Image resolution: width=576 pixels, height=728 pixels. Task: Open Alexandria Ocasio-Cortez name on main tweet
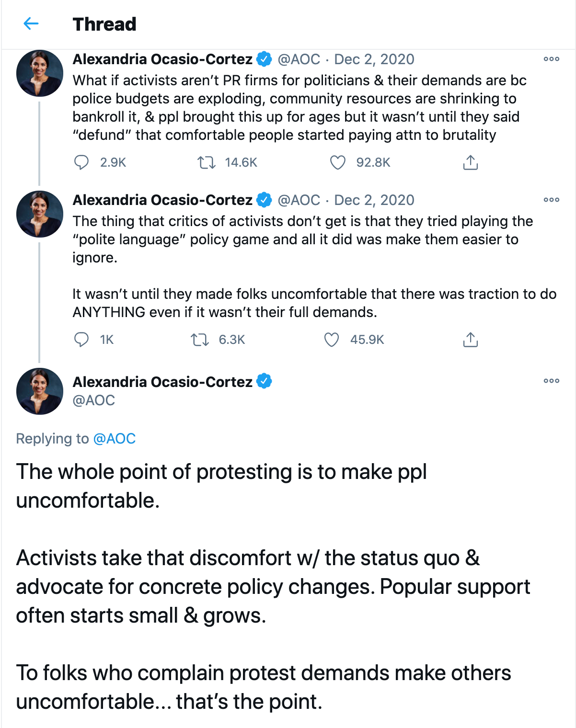point(162,382)
